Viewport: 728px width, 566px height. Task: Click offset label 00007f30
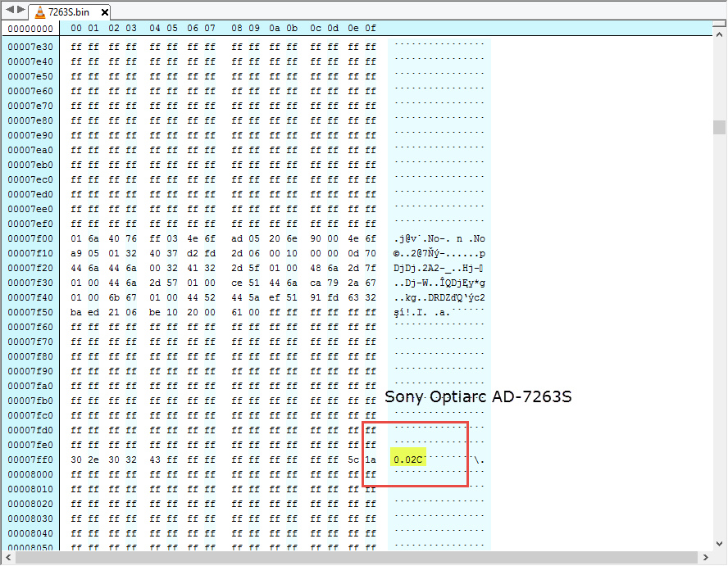(x=30, y=283)
